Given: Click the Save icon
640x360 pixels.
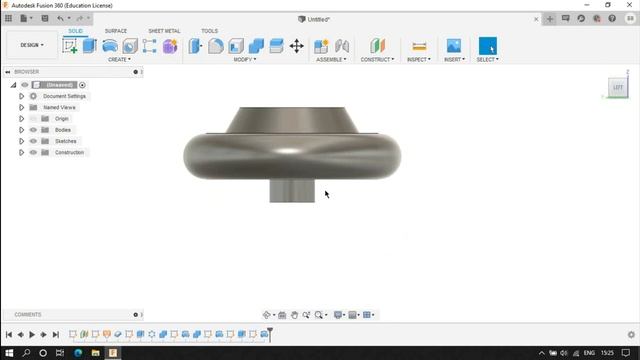Looking at the screenshot, I should coord(45,18).
